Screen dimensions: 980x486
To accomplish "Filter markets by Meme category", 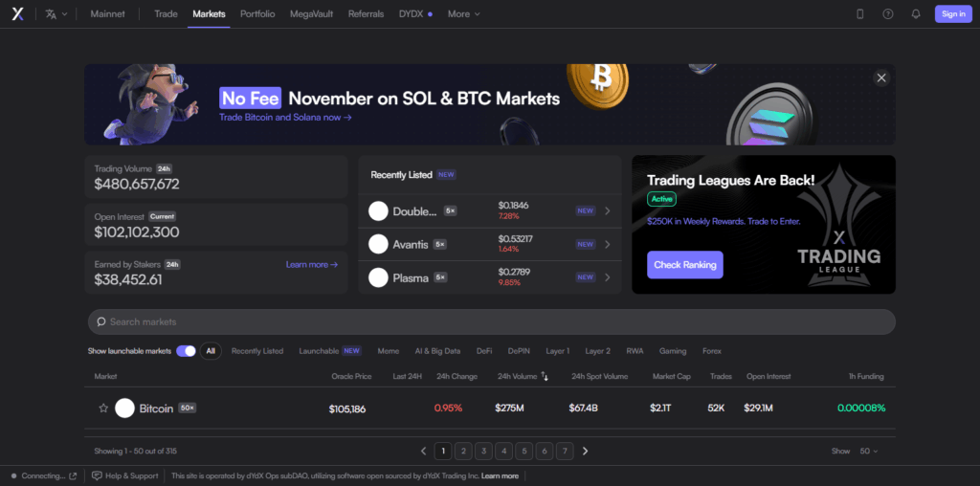I will pyautogui.click(x=388, y=351).
